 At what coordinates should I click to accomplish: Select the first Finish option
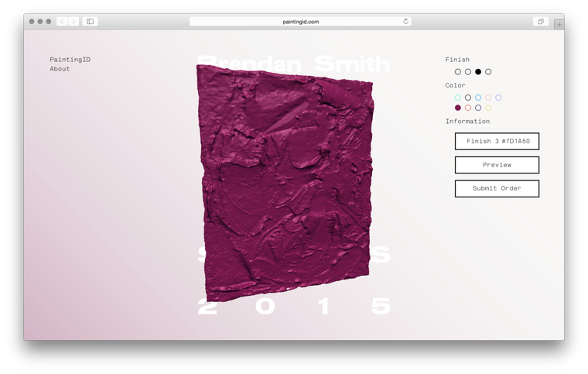tap(458, 72)
